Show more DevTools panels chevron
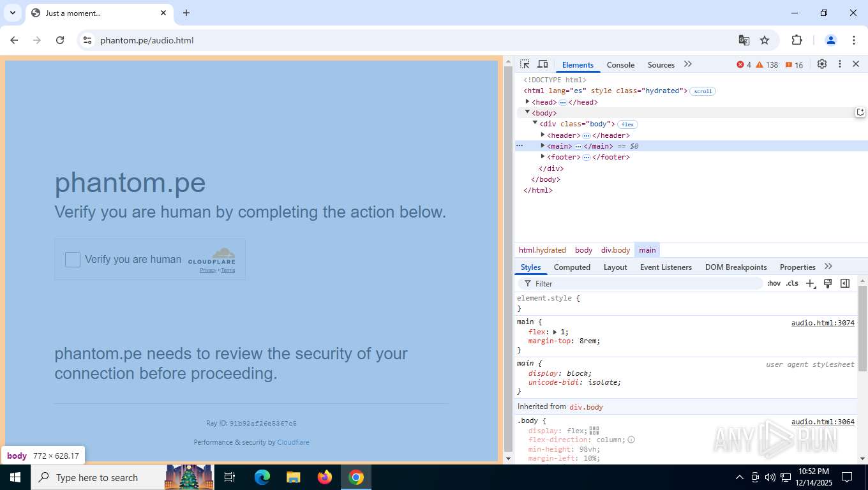Screen dimensions: 868x490 [687, 64]
